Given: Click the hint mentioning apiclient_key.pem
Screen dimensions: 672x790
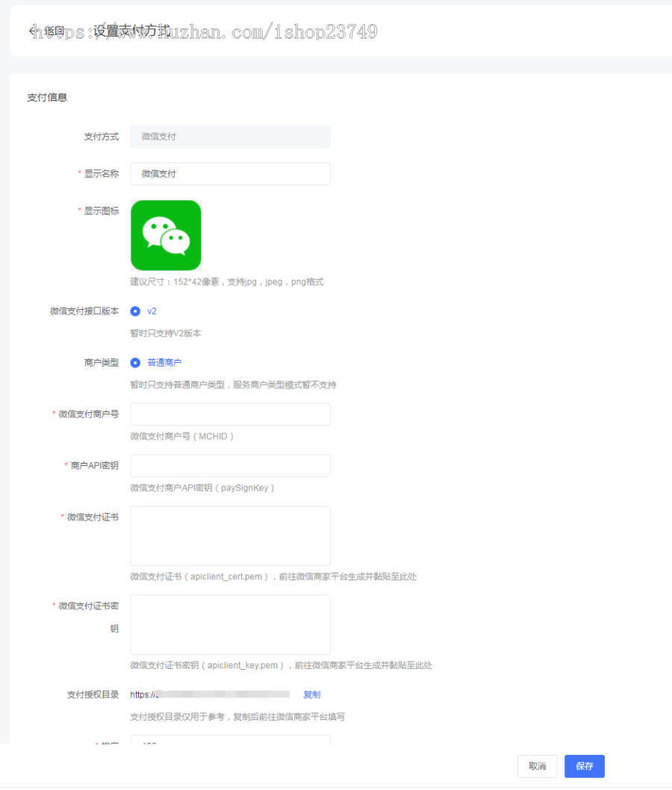Looking at the screenshot, I should (281, 665).
